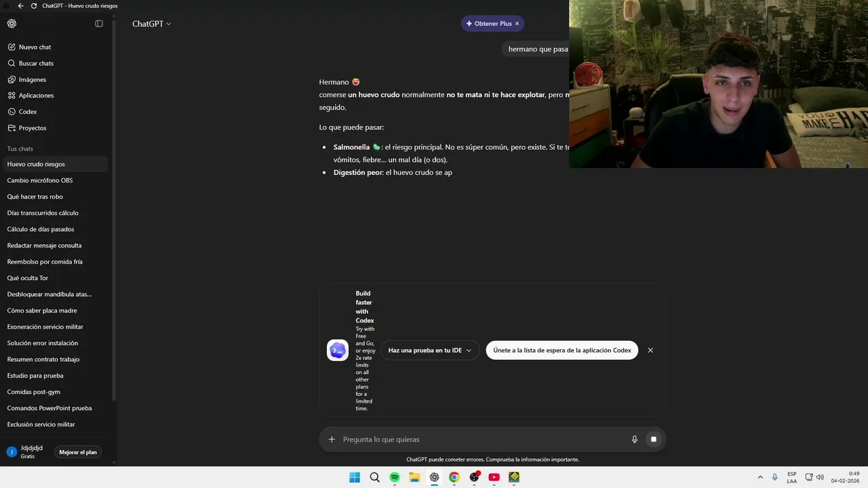
Task: Click the user message bubble hermano que pasa
Action: (x=536, y=49)
